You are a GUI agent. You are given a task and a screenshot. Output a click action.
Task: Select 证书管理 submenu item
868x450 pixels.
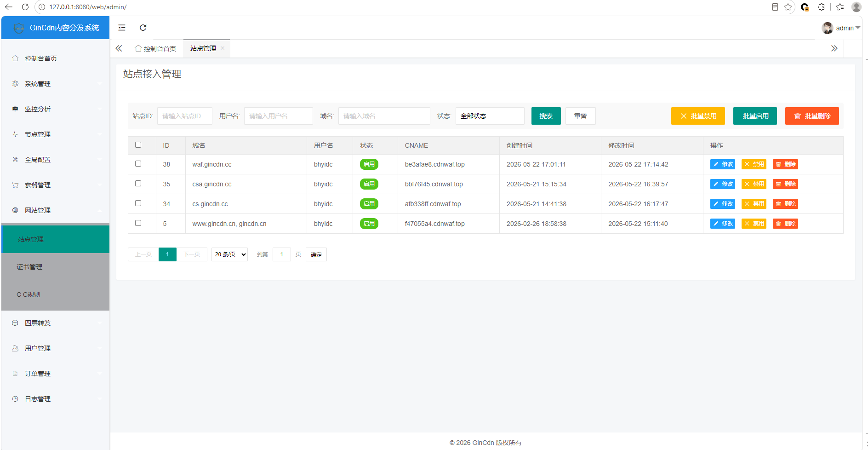pyautogui.click(x=55, y=267)
